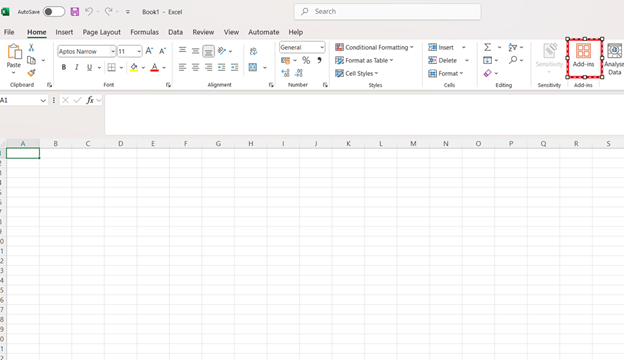Click the Redo arrow
Viewport: 624px width, 360px height.
[108, 12]
